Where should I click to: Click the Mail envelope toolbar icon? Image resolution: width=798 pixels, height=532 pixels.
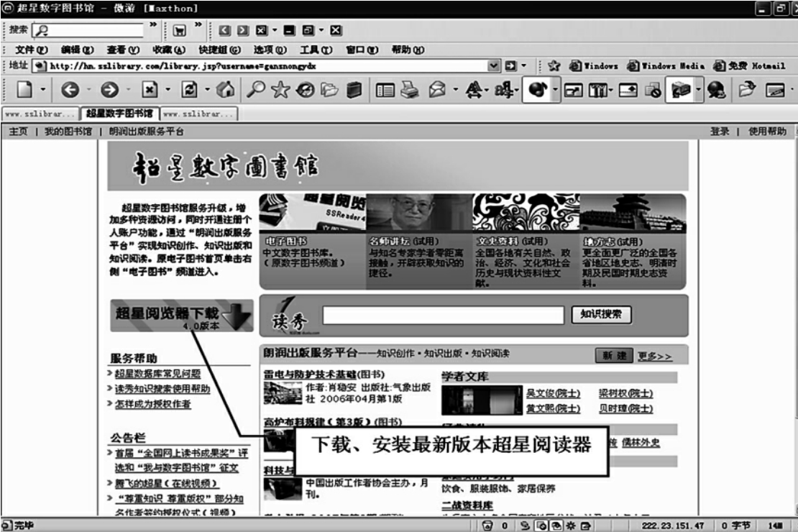point(437,90)
